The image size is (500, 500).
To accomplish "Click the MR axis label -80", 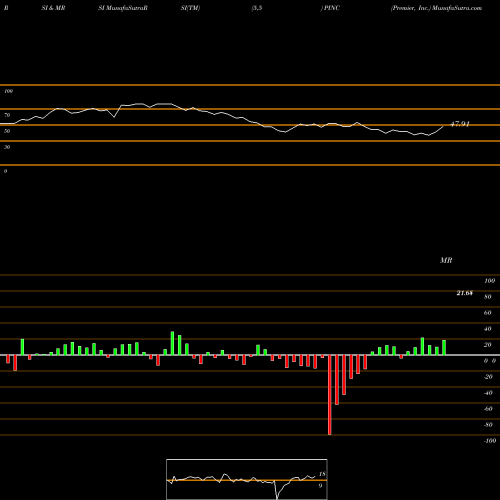I will pos(488,425).
